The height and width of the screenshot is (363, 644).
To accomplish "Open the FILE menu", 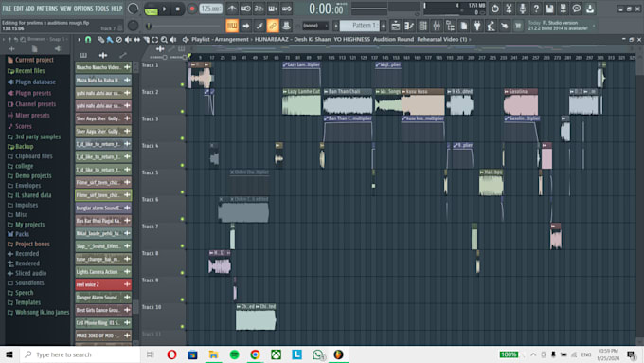I will pos(7,9).
